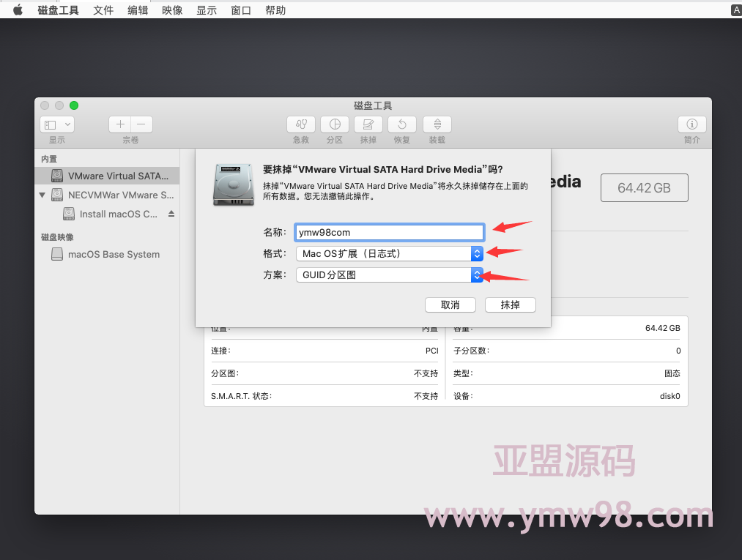Click the 抹掉 erase confirm button
742x560 pixels.
(510, 305)
